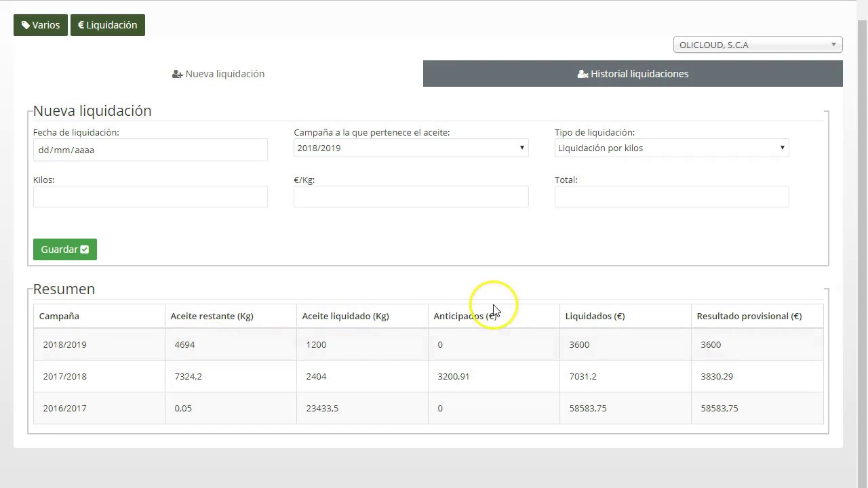This screenshot has width=868, height=488.
Task: Click the Aceite liquidado (Kg) column header
Action: (x=362, y=316)
